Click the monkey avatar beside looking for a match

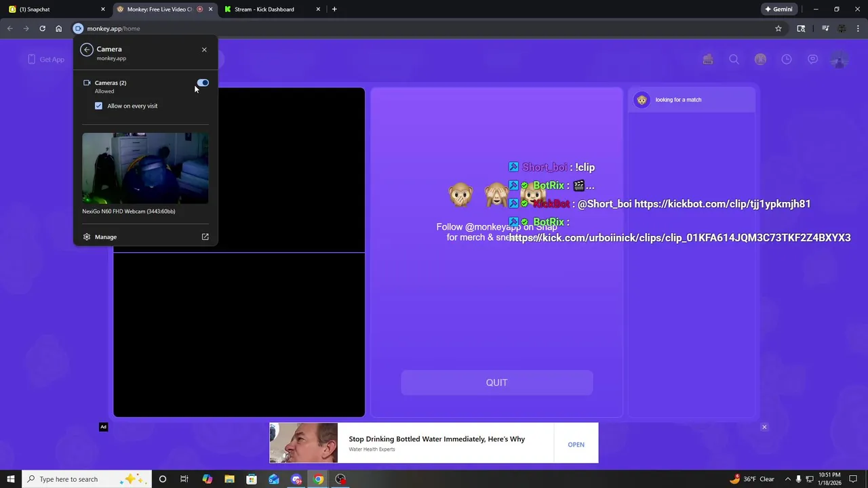(x=642, y=100)
